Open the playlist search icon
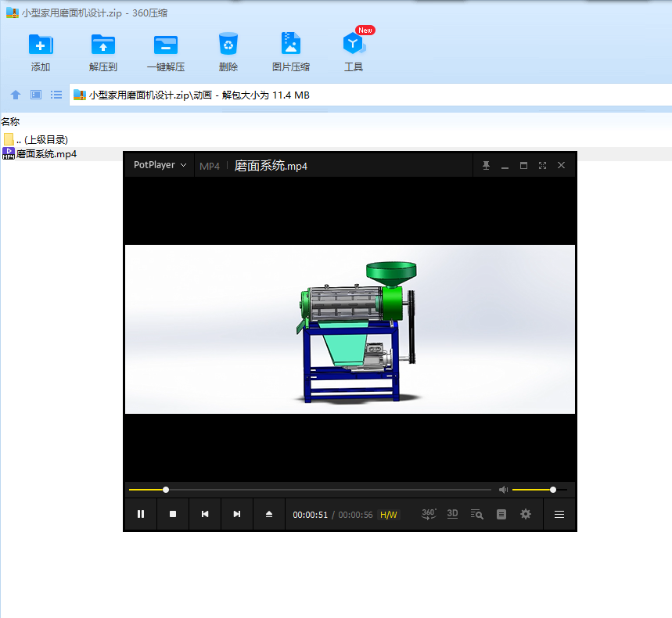Viewport: 672px width, 618px height. coord(477,514)
